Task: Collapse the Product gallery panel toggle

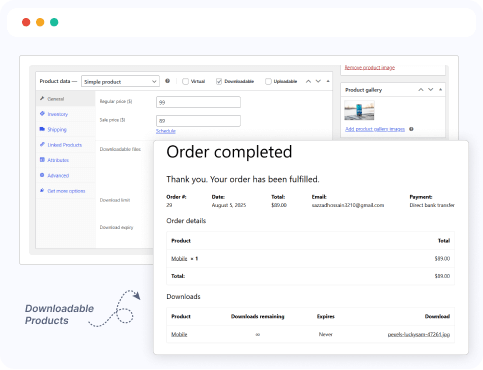Action: click(440, 90)
